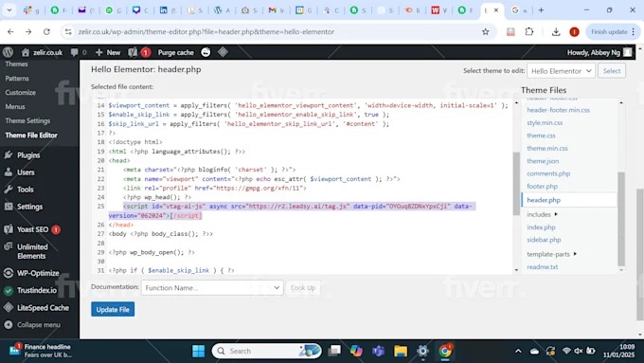Visit site via zelir.co.uk home icon
644x363 pixels.
(x=42, y=52)
